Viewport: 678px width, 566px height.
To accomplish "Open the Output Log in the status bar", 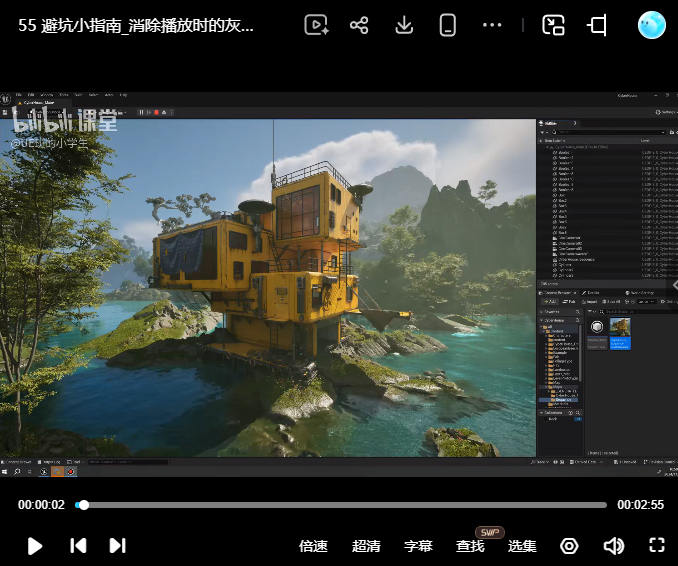I will (x=50, y=462).
